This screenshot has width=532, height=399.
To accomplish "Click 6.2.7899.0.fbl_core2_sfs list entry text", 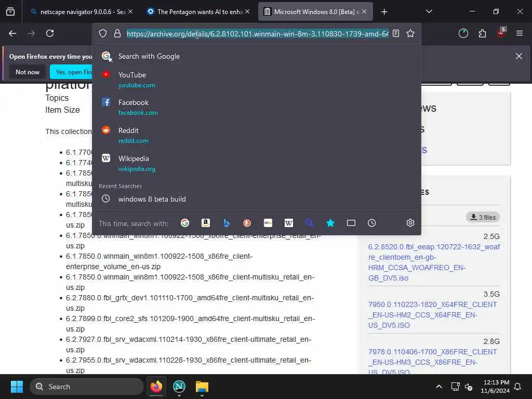I will click(x=190, y=324).
